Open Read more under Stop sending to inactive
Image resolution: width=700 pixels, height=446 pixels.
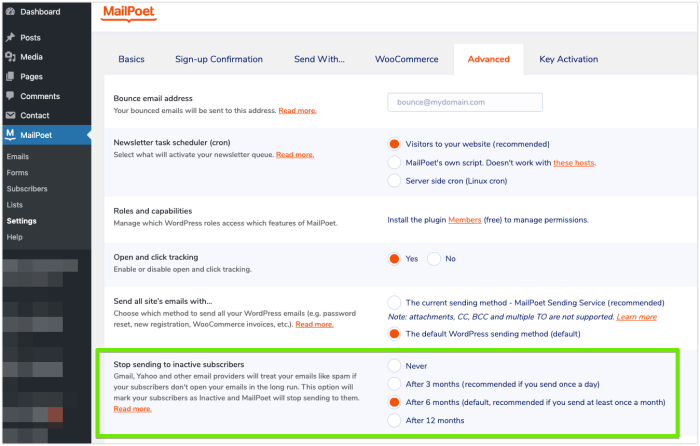coord(133,408)
